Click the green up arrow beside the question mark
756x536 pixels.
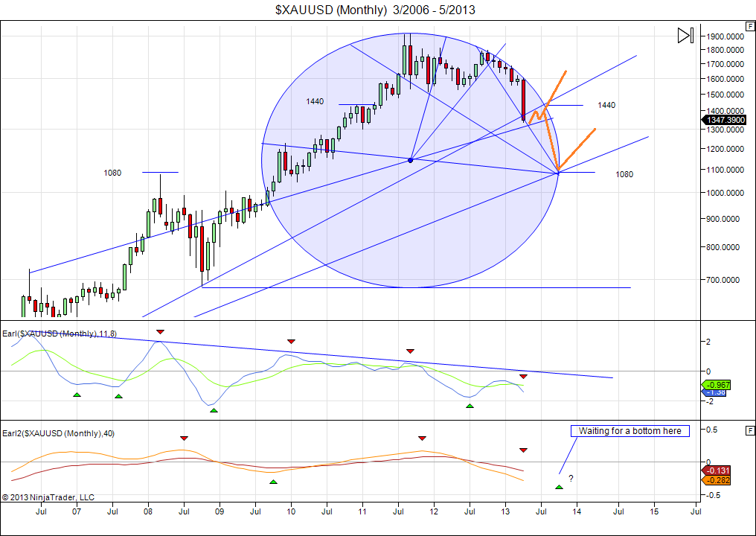tap(559, 487)
